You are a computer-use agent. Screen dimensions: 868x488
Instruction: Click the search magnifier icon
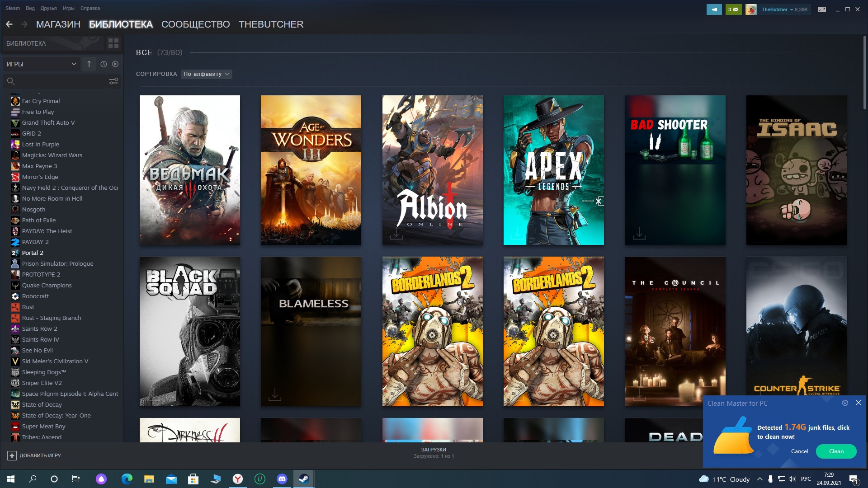pyautogui.click(x=11, y=81)
